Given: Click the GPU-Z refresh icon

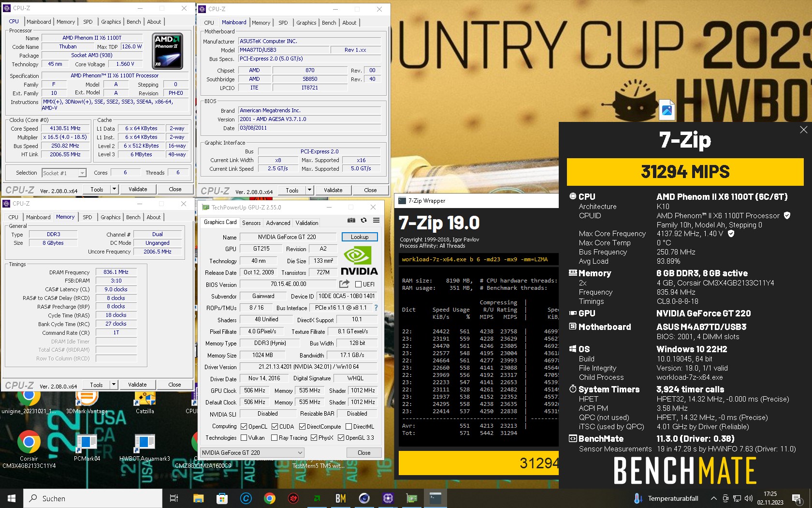Looking at the screenshot, I should click(363, 221).
